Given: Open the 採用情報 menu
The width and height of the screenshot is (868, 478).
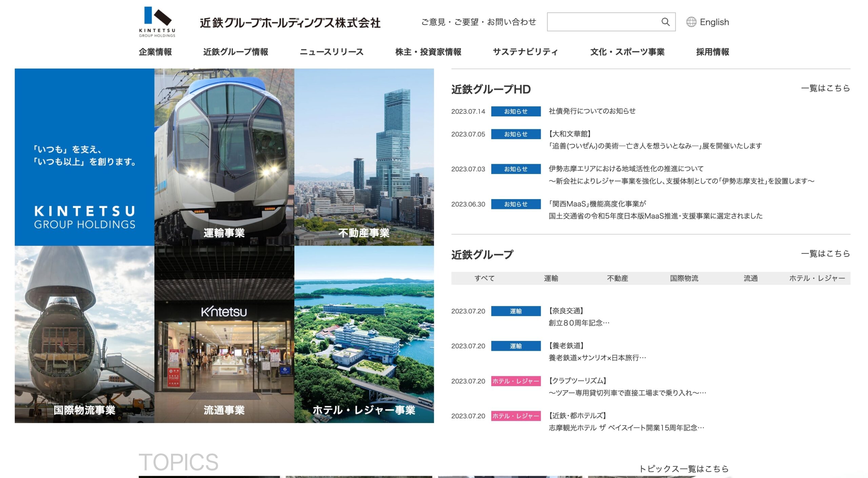Looking at the screenshot, I should [x=712, y=52].
